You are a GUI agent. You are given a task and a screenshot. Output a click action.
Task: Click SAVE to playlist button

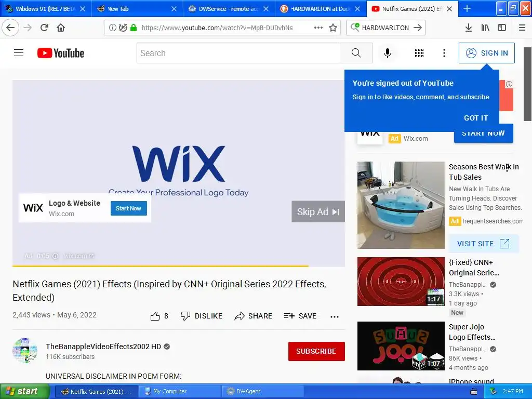300,316
